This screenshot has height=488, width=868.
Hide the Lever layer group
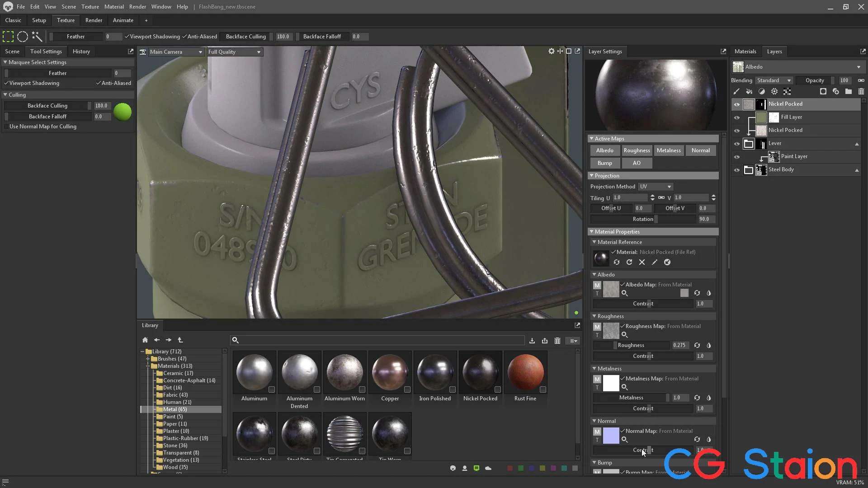pos(737,143)
